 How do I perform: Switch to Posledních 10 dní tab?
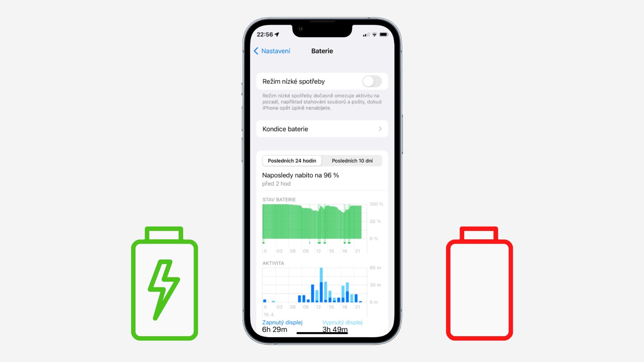[x=352, y=161]
